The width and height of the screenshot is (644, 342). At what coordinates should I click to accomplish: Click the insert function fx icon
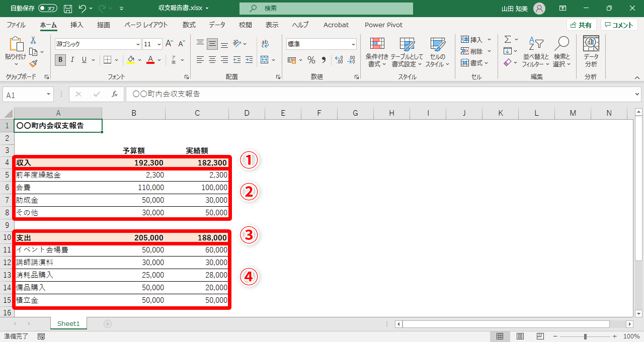click(114, 94)
